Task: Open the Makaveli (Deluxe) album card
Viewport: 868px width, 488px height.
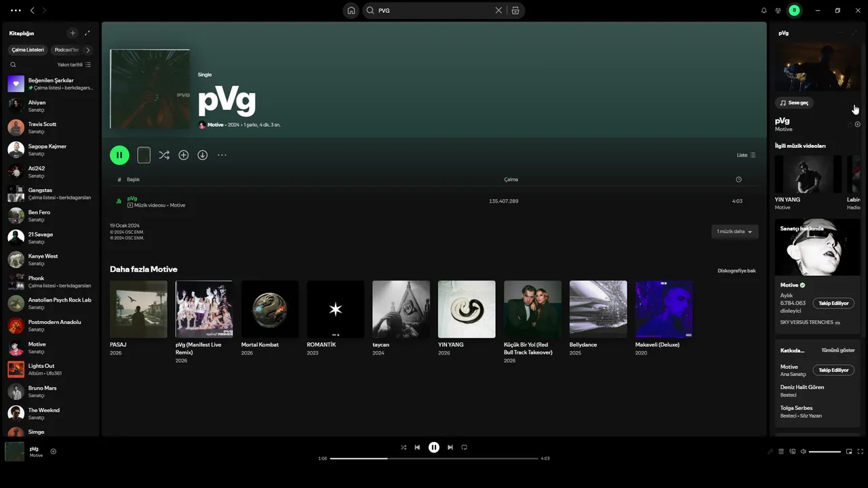Action: [664, 319]
